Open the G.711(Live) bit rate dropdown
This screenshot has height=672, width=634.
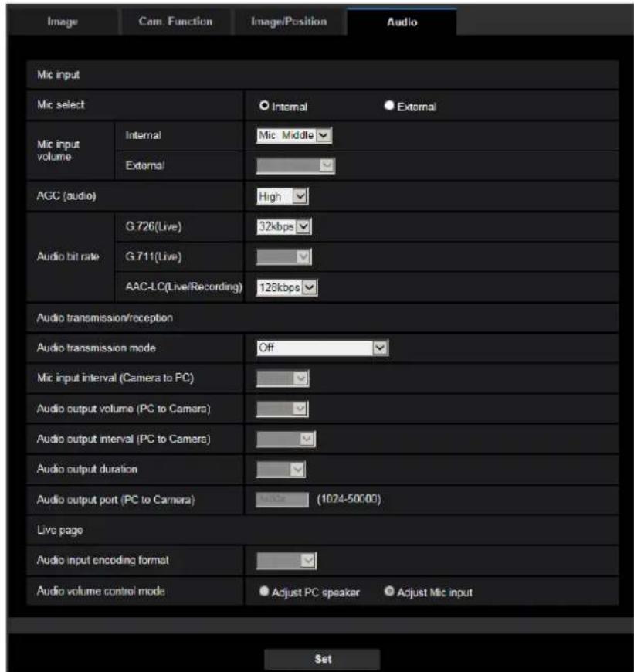pyautogui.click(x=284, y=256)
